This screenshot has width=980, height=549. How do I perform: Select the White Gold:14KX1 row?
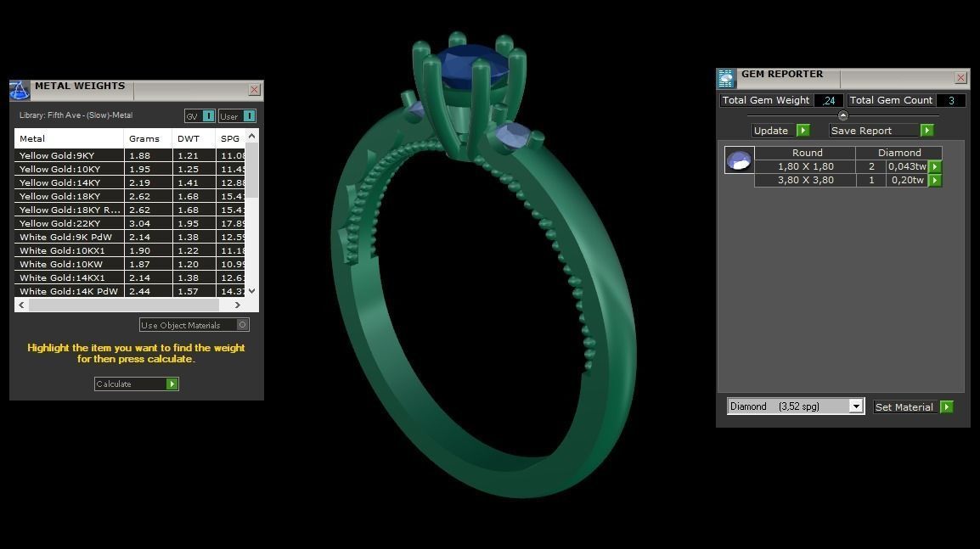click(130, 278)
